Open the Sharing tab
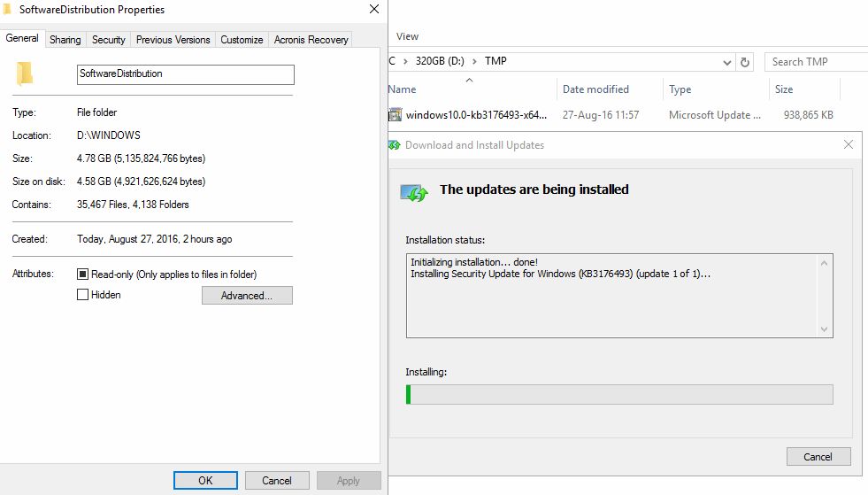The height and width of the screenshot is (495, 868). point(65,39)
